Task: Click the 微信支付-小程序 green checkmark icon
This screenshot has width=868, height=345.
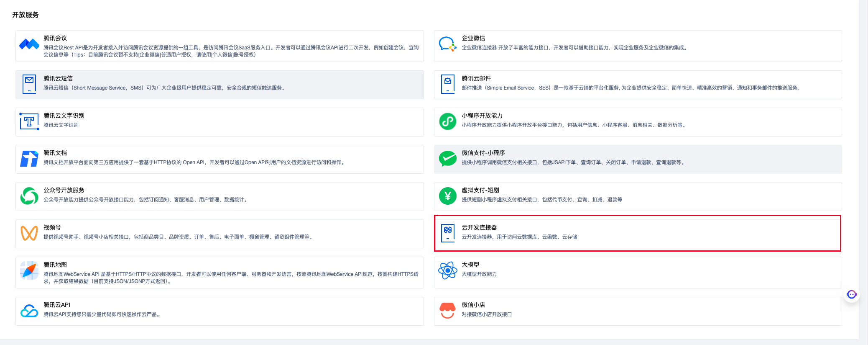Action: pyautogui.click(x=448, y=159)
